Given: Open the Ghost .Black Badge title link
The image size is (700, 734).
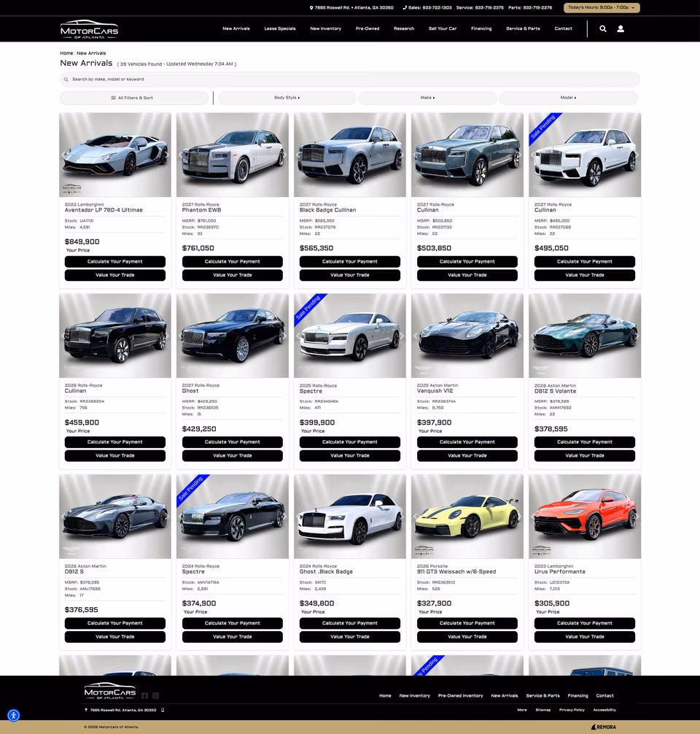Looking at the screenshot, I should point(326,571).
